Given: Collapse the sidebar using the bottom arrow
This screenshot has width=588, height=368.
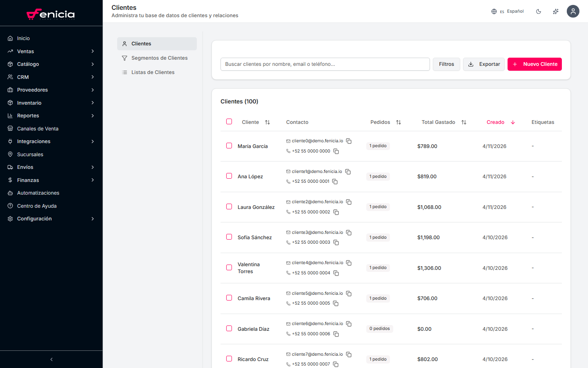Looking at the screenshot, I should coord(51,359).
